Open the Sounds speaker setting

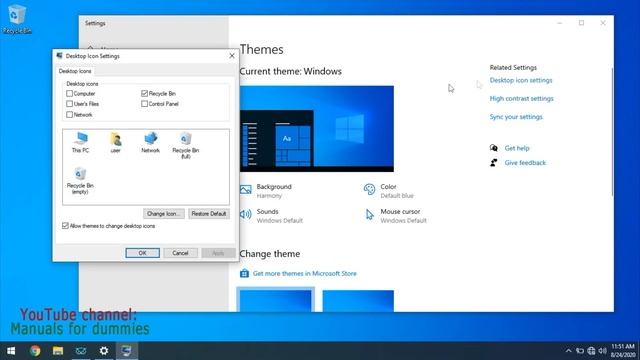(x=245, y=214)
